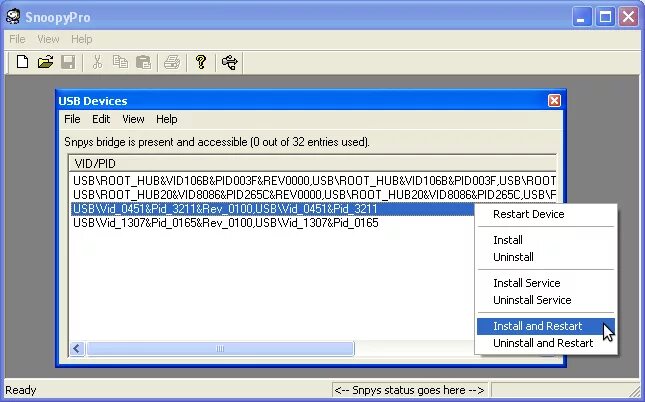Open SnoopyPro main Help menu
The image size is (645, 402).
[x=81, y=39]
